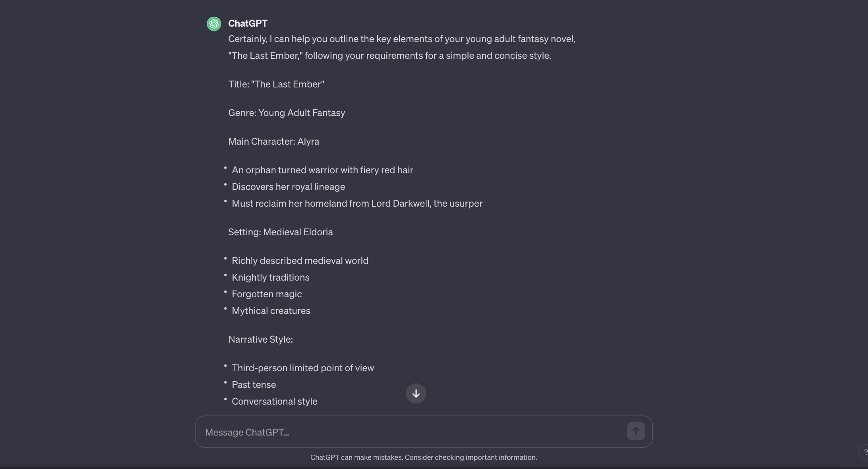868x469 pixels.
Task: Select the Mythical creatures bullet point
Action: (x=271, y=310)
